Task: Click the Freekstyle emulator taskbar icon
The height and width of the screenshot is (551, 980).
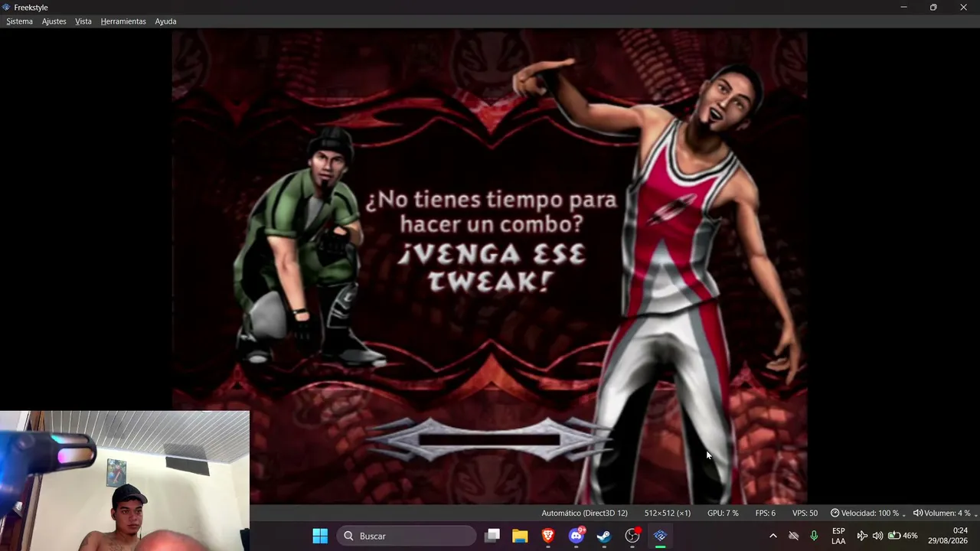Action: [660, 536]
